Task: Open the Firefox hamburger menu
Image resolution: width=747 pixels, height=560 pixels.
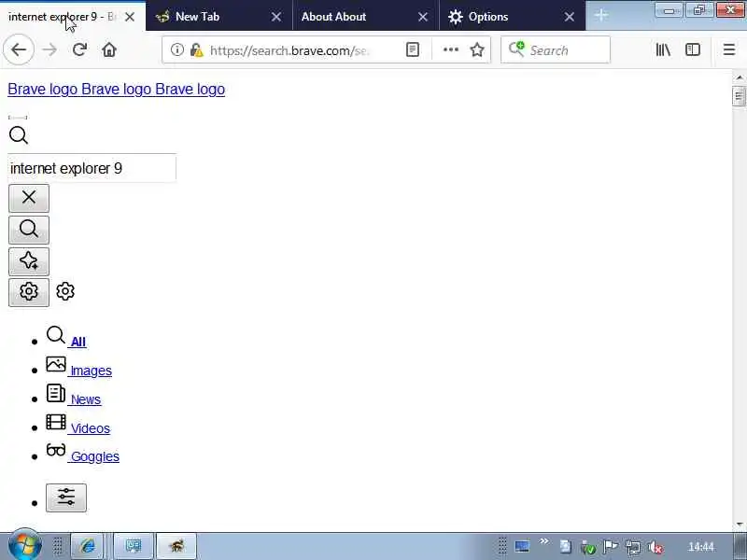Action: [x=729, y=49]
